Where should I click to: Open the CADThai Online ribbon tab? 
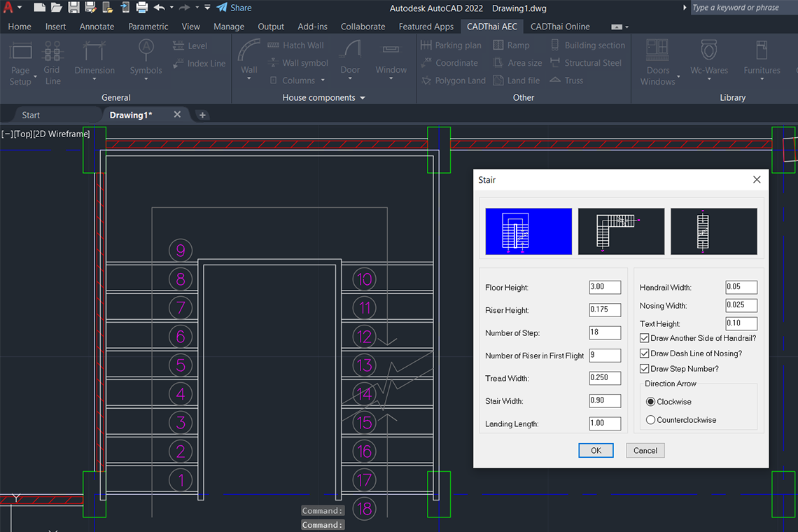click(560, 27)
